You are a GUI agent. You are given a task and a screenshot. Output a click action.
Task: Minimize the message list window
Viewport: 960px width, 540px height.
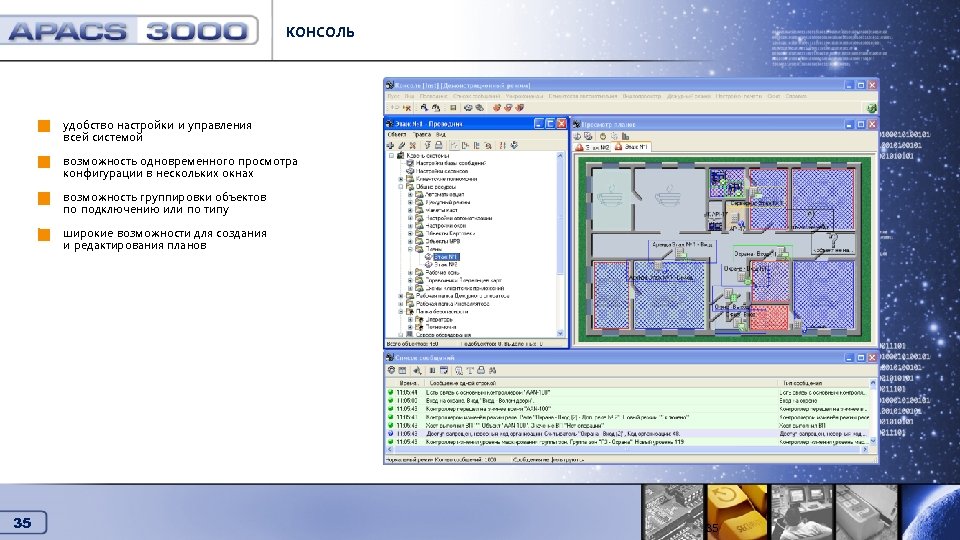pyautogui.click(x=849, y=358)
